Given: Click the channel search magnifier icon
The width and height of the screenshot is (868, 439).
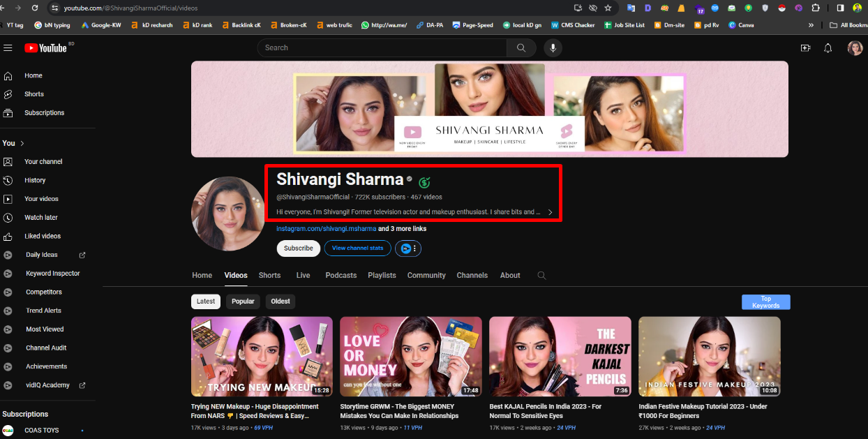Looking at the screenshot, I should pos(541,276).
